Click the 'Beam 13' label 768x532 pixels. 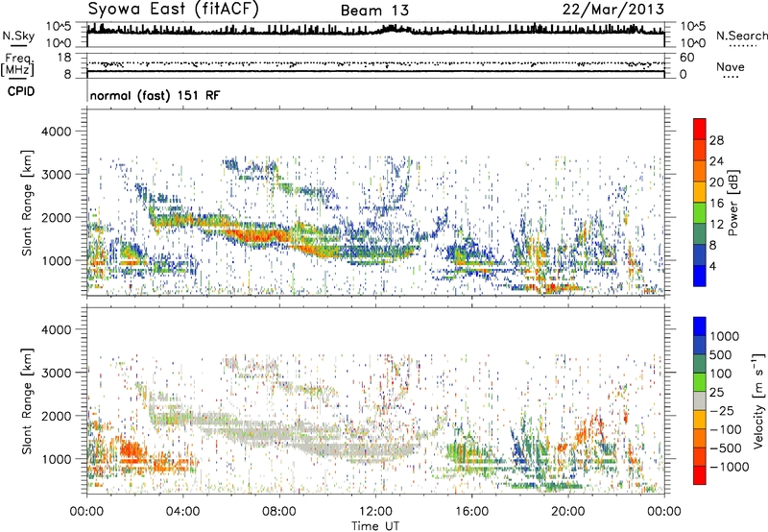coord(374,11)
